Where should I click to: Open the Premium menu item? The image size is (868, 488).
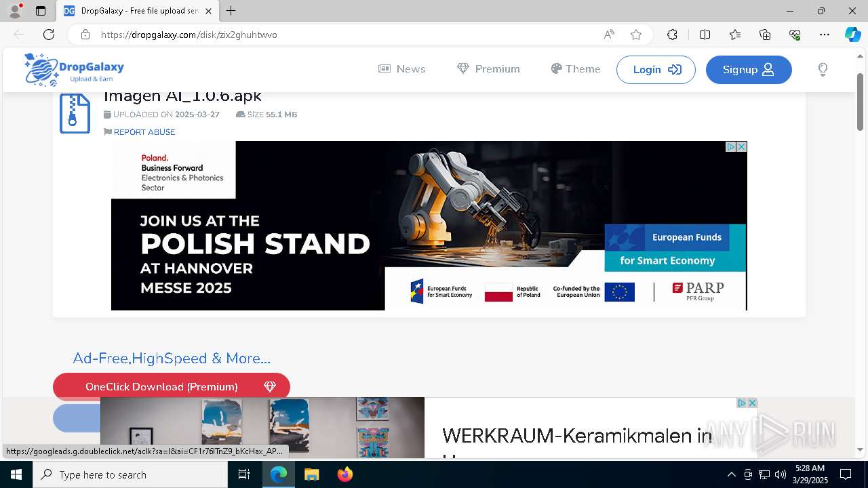pos(488,69)
